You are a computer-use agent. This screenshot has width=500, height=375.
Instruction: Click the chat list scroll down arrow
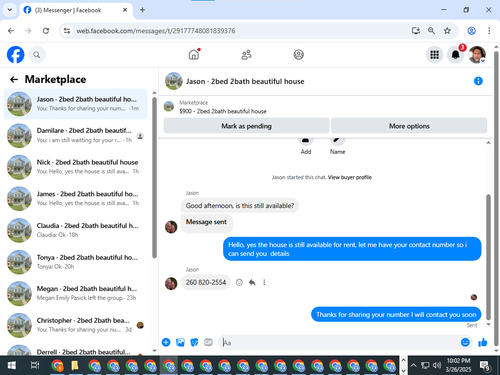(x=154, y=350)
